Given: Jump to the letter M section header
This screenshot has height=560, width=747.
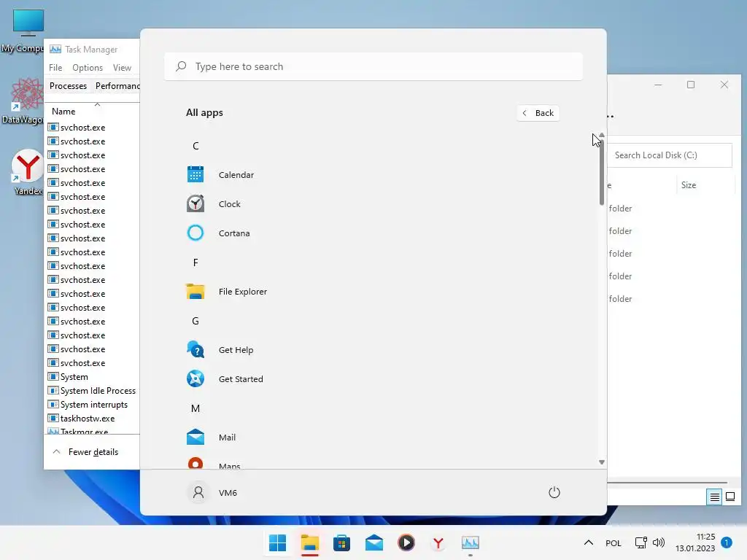Looking at the screenshot, I should click(196, 408).
